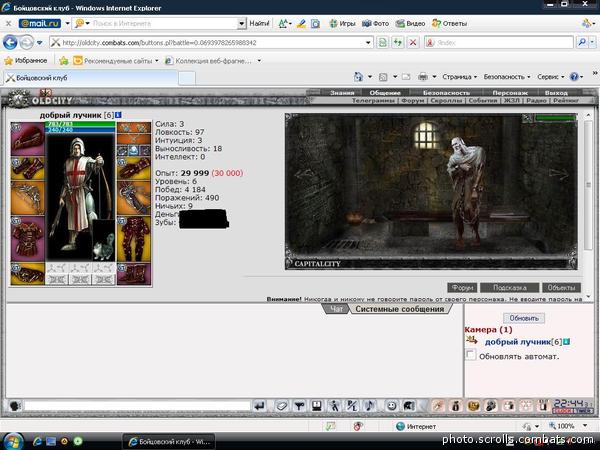The height and width of the screenshot is (450, 600).
Task: Click the red boots equipment slot
Action: [134, 274]
